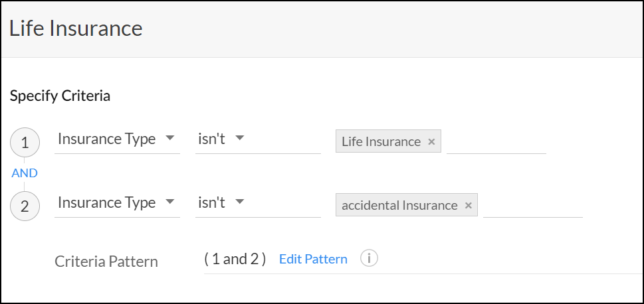The height and width of the screenshot is (304, 644).
Task: Click the criteria number 2 circle
Action: point(25,206)
